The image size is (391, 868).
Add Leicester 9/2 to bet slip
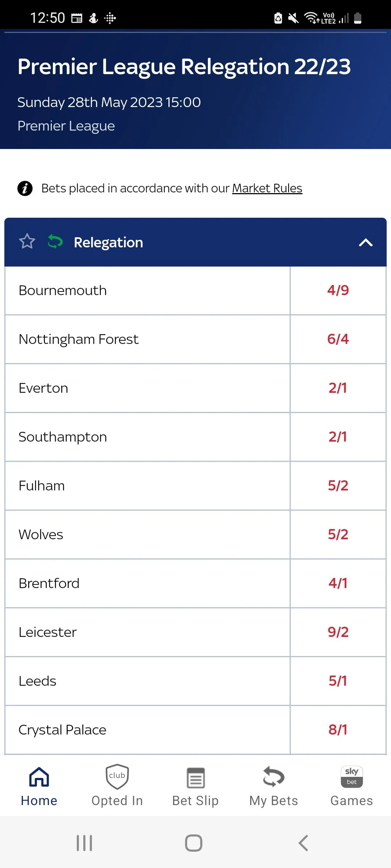pos(338,632)
